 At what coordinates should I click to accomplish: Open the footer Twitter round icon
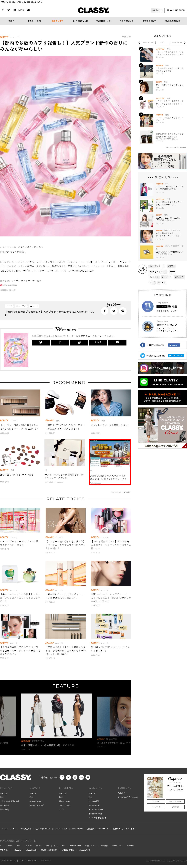click(68, 777)
